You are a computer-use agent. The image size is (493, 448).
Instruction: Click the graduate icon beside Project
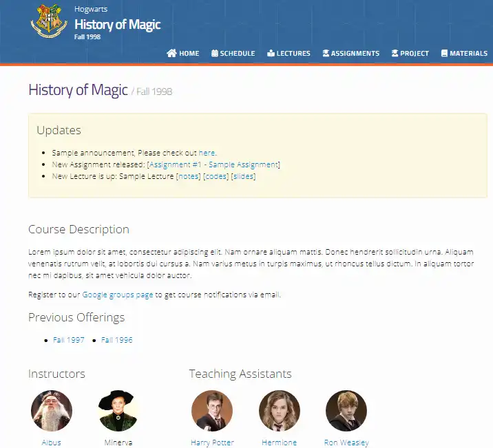(395, 53)
